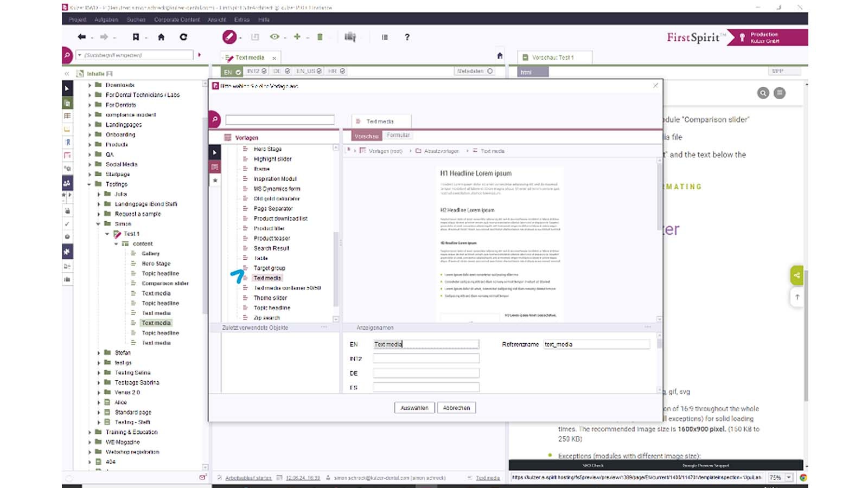Toggle the EN_US language tab
868x488 pixels.
point(309,71)
